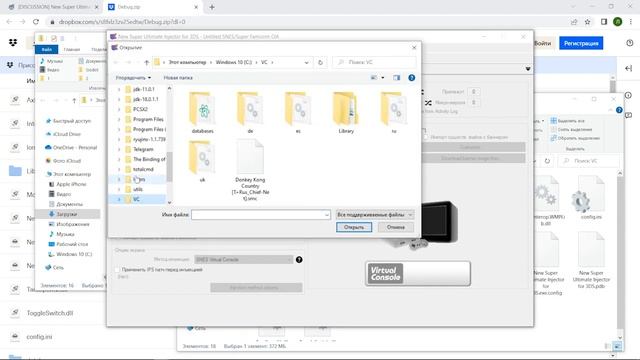Click the blue Registration button on Dropbox
Image resolution: width=640 pixels, height=360 pixels.
[581, 43]
